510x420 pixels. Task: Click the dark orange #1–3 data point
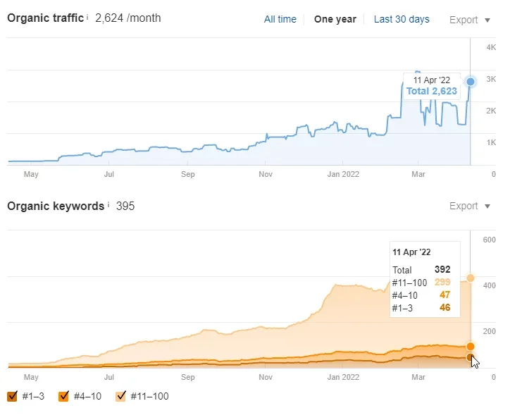pyautogui.click(x=470, y=357)
